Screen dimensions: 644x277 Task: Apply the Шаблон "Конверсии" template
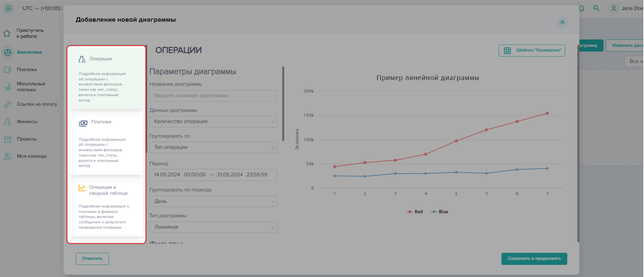532,51
